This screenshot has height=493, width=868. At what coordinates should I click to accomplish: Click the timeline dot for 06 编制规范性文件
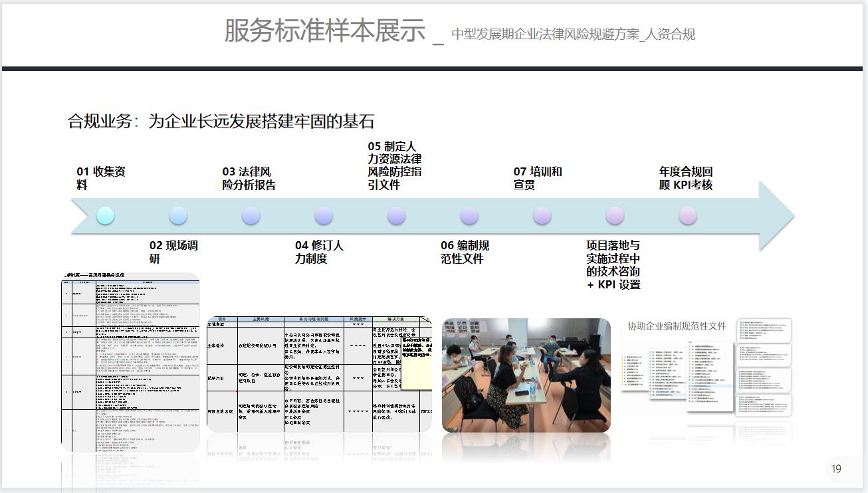coord(469,216)
